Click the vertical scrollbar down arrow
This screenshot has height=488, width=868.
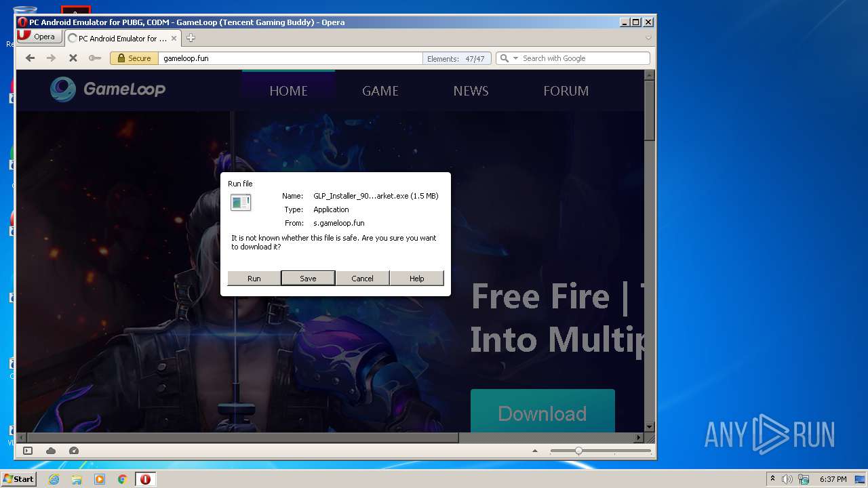point(649,426)
